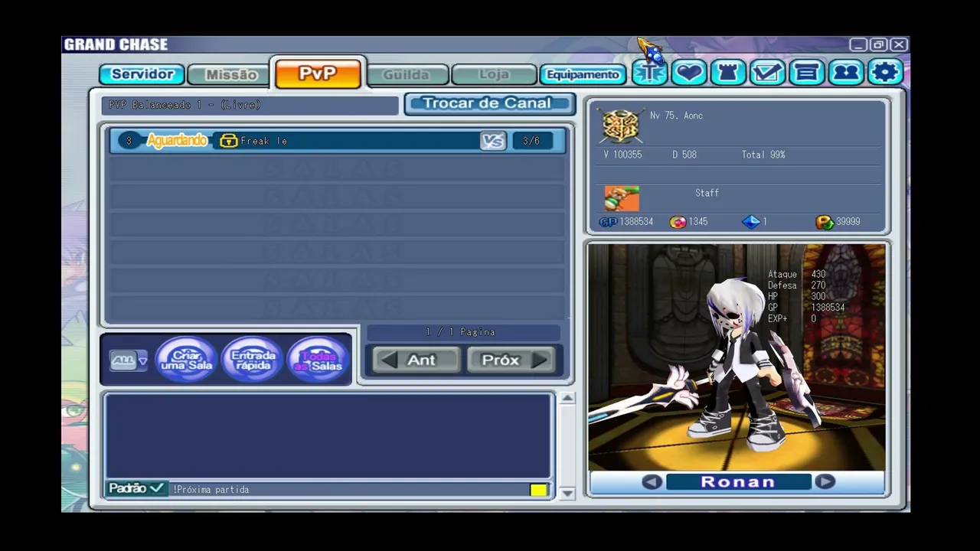Minimize the Grand Chase window
This screenshot has width=980, height=551.
pyautogui.click(x=858, y=44)
